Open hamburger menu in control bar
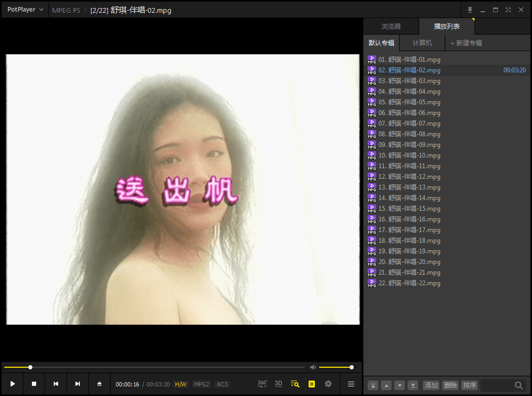The width and height of the screenshot is (532, 396). pyautogui.click(x=351, y=384)
